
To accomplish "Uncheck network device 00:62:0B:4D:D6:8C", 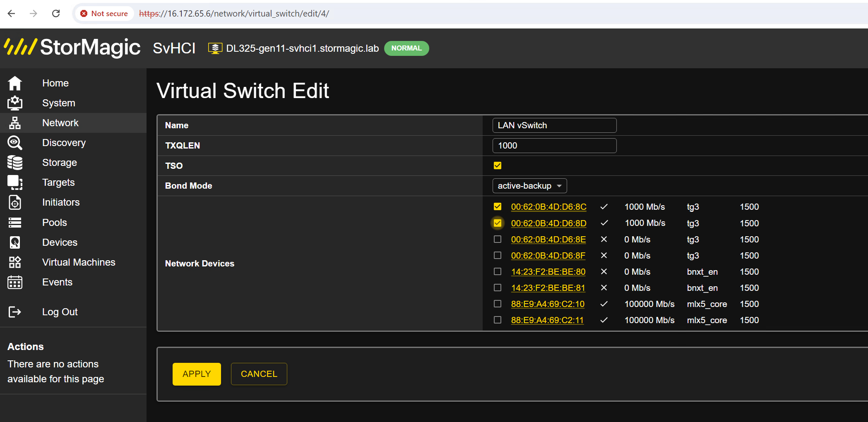I will [x=498, y=206].
